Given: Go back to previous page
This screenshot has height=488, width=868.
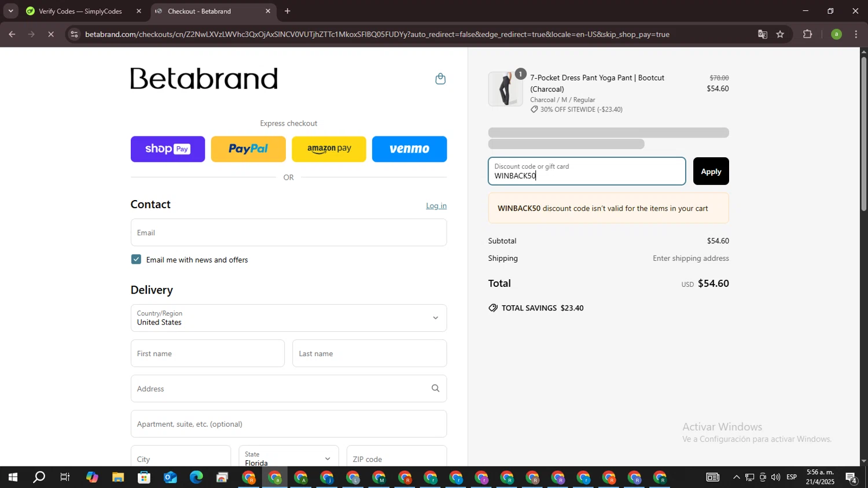Looking at the screenshot, I should click(x=12, y=34).
